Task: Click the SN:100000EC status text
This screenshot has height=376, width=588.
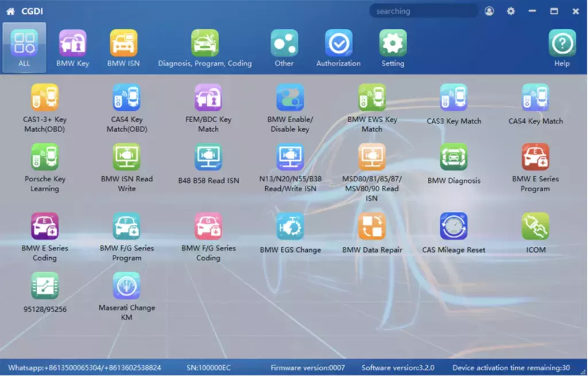Action: click(208, 368)
